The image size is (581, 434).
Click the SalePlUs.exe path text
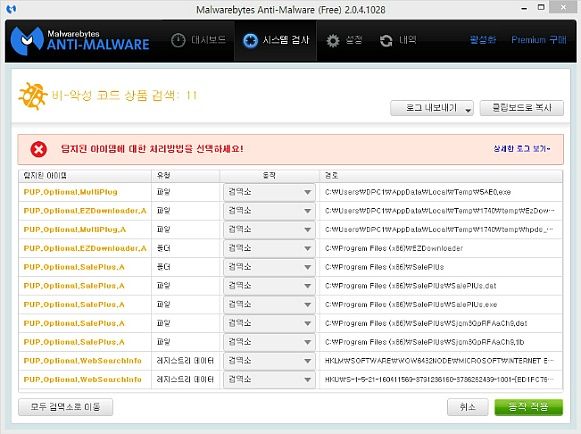tap(411, 305)
